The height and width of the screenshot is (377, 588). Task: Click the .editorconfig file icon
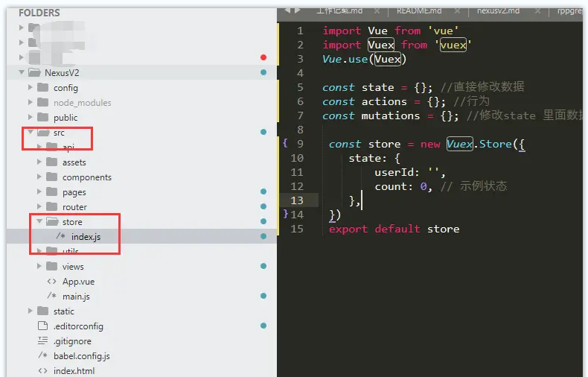[x=42, y=326]
